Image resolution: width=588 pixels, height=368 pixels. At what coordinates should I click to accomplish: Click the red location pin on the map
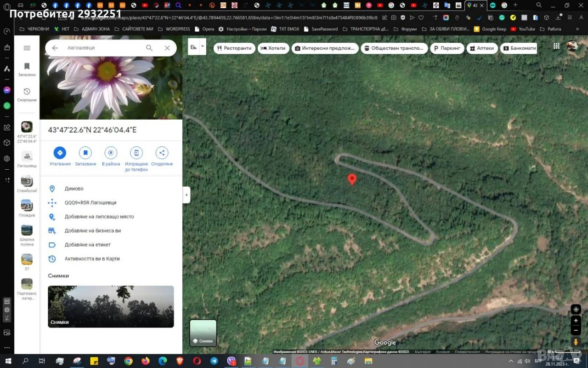tap(352, 179)
